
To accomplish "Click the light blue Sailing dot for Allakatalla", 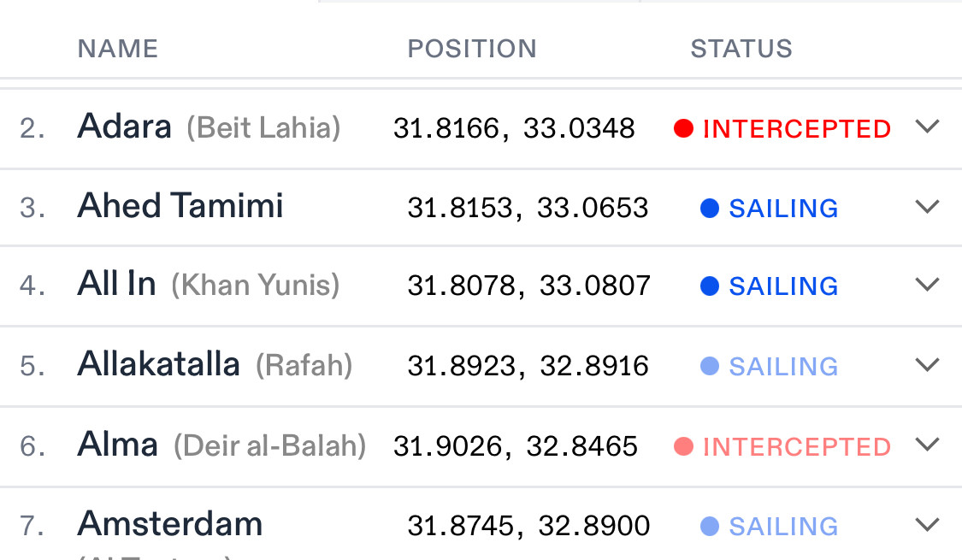I will pos(710,366).
